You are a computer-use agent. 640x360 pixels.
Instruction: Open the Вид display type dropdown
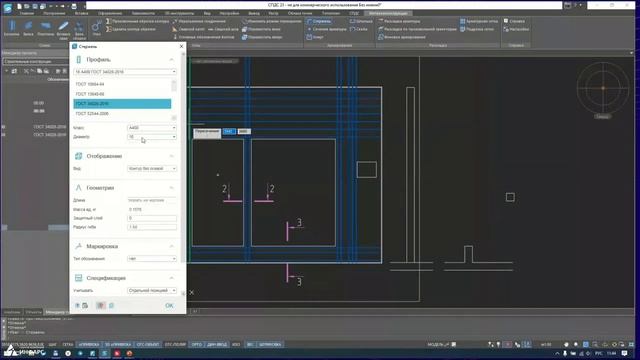(x=152, y=169)
